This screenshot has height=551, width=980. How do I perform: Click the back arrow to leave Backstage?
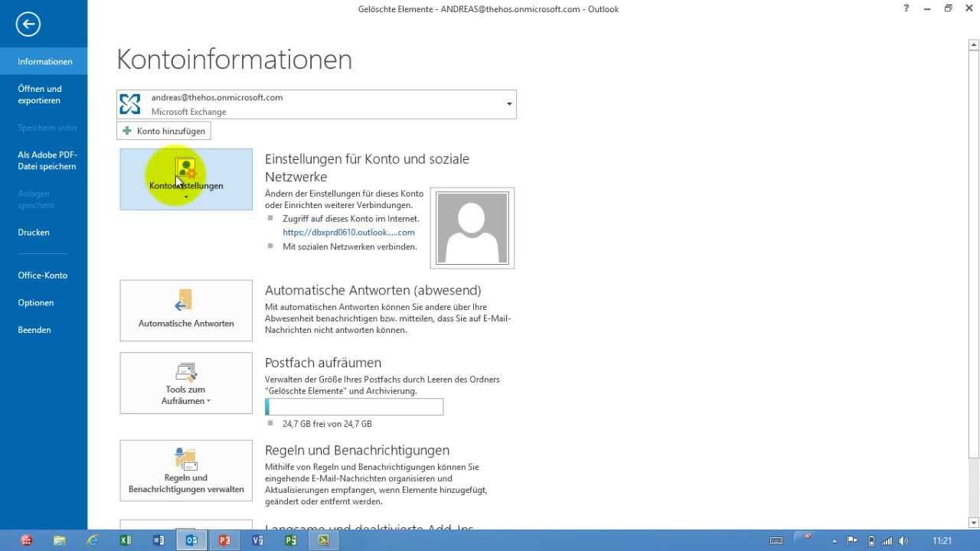pos(28,24)
